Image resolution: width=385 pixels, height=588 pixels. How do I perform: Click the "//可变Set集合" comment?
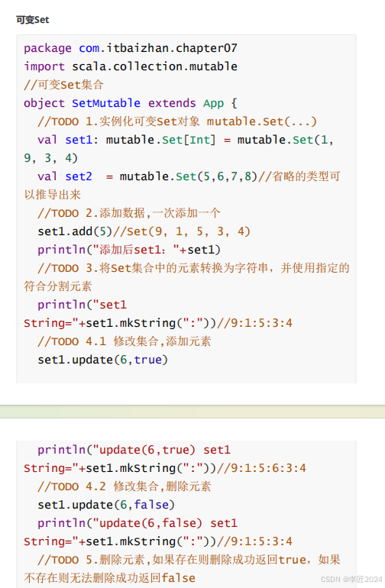[x=63, y=85]
